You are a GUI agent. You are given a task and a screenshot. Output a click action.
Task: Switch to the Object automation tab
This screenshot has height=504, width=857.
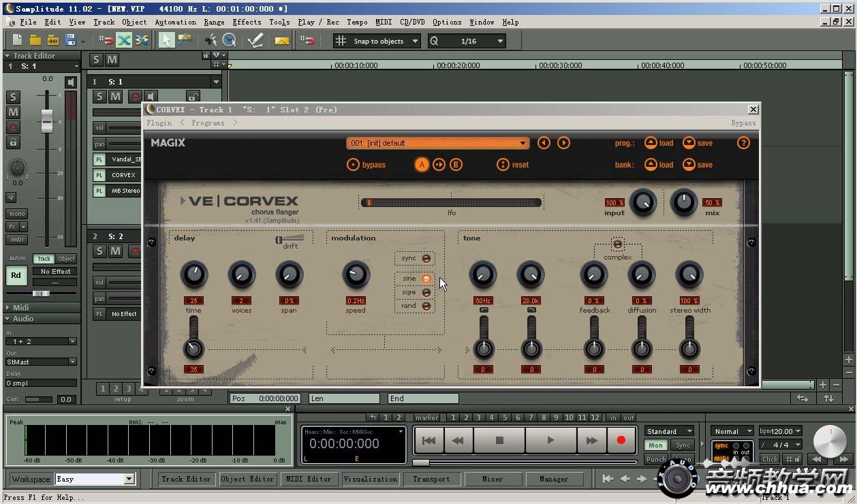point(66,259)
